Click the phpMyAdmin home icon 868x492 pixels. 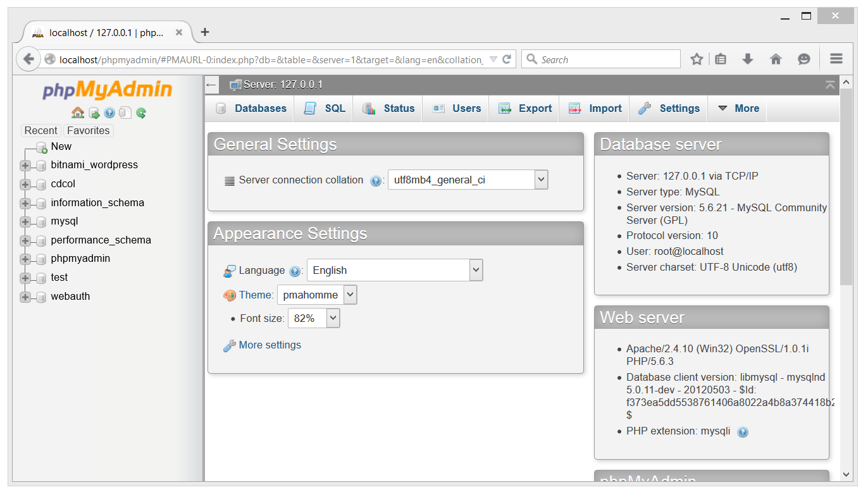click(77, 112)
